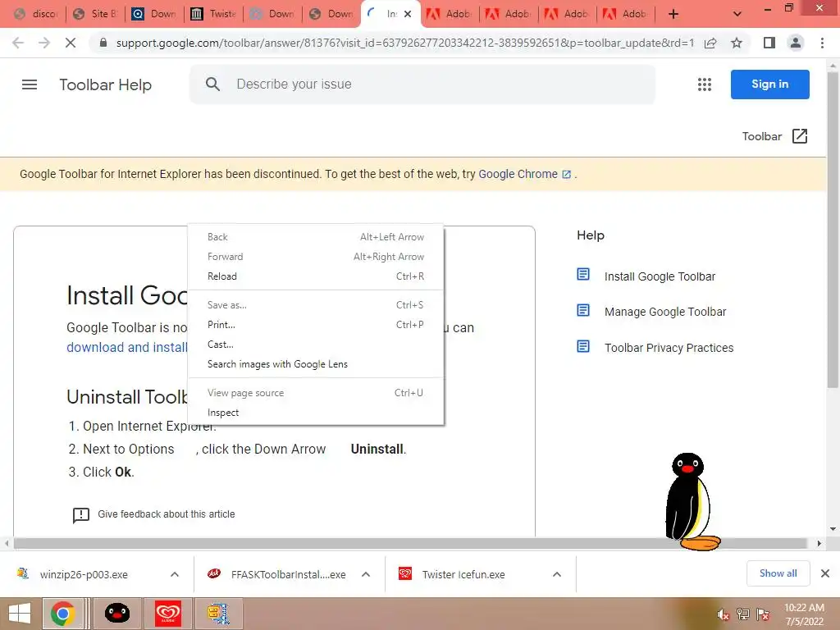This screenshot has width=840, height=630.
Task: Open the Toolbar external link icon
Action: click(x=799, y=136)
